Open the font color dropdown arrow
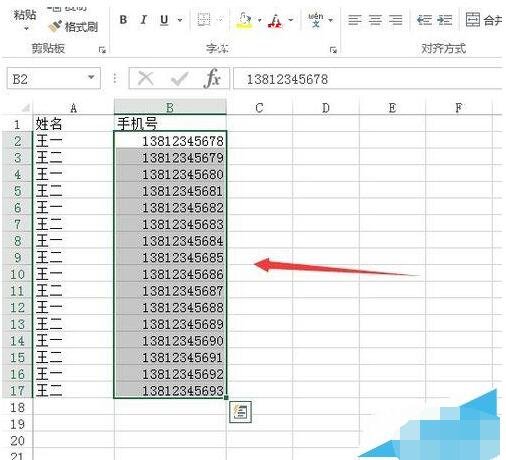The image size is (506, 460). coord(291,20)
